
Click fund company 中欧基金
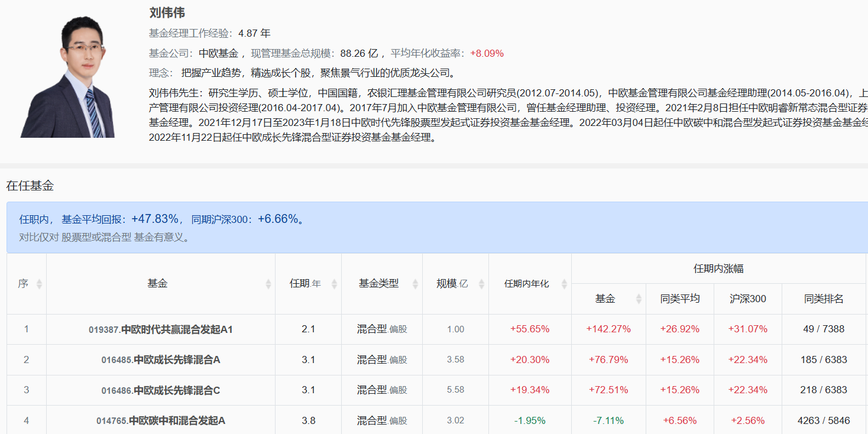coord(218,53)
